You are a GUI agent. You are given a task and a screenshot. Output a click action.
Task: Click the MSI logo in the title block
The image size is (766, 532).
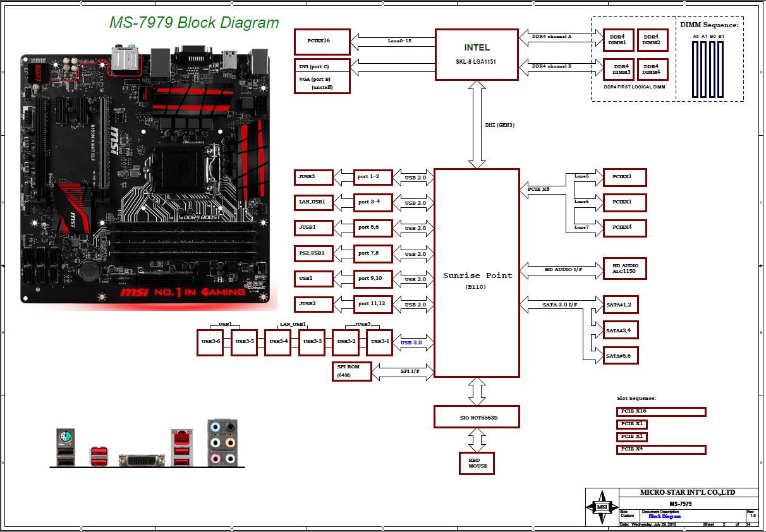pos(601,506)
